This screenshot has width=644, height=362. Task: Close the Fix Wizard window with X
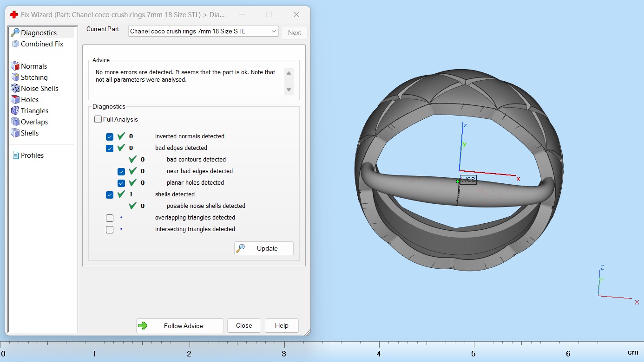point(296,14)
